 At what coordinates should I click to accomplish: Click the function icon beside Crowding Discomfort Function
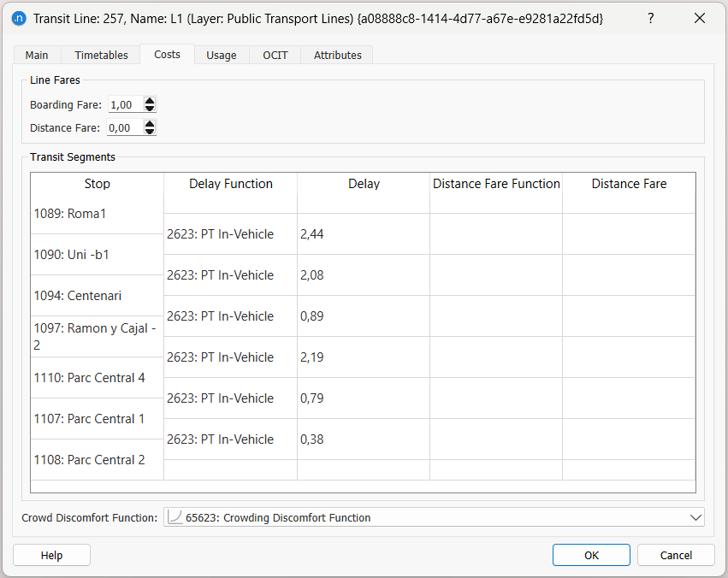[177, 517]
